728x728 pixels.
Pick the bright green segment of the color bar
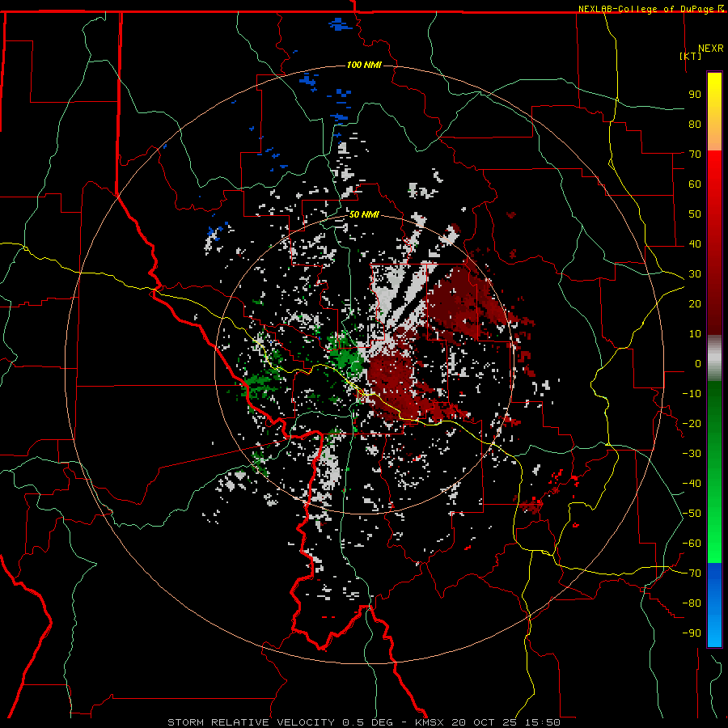click(x=714, y=534)
